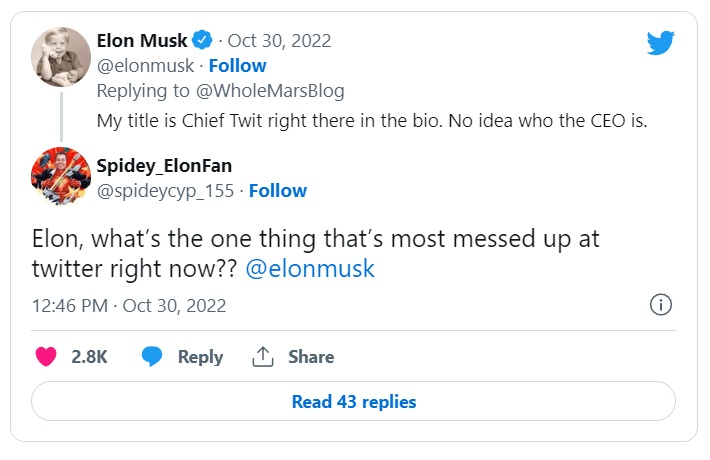Click the Reply text label
Viewport: 710px width, 460px height.
click(x=200, y=357)
